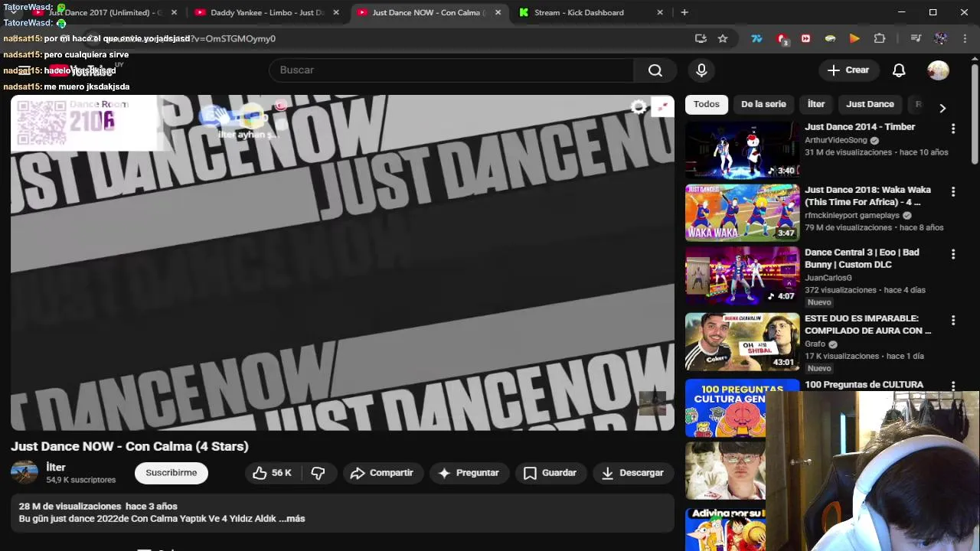Open options menu for ESTE DUO ES IMPARABLE video
980x551 pixels.
[953, 321]
